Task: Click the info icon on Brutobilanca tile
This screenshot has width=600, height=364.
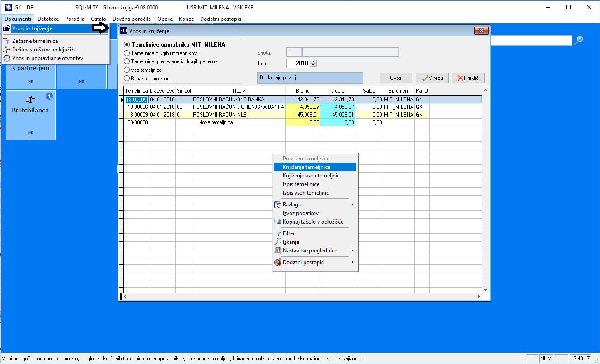Action: (49, 96)
